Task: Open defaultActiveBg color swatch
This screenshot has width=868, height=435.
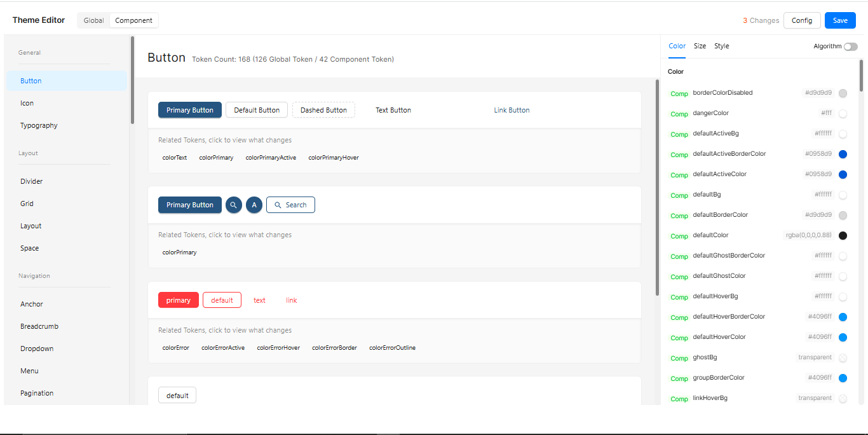Action: pyautogui.click(x=843, y=134)
